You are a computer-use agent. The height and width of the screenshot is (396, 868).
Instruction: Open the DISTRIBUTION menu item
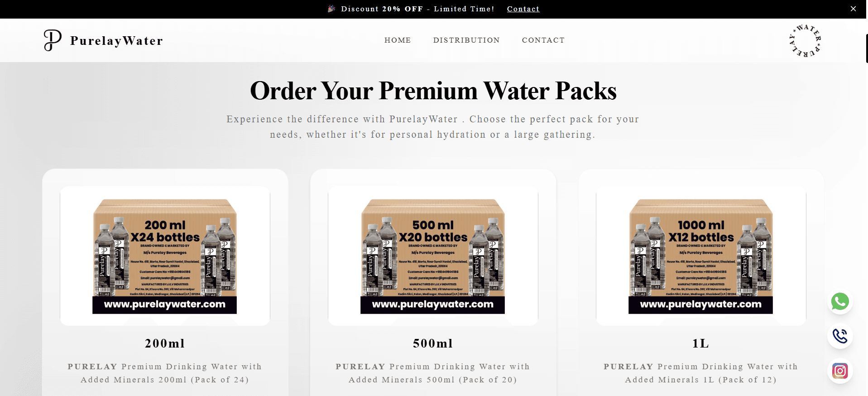pyautogui.click(x=466, y=40)
